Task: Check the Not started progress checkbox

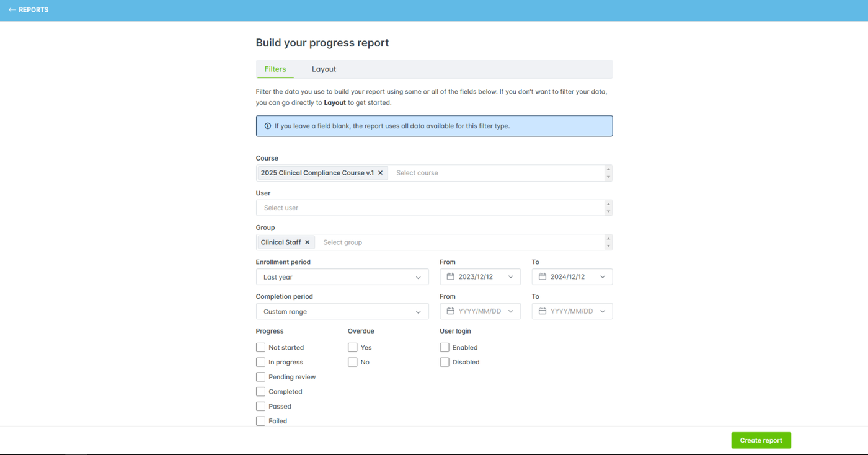Action: pos(260,348)
